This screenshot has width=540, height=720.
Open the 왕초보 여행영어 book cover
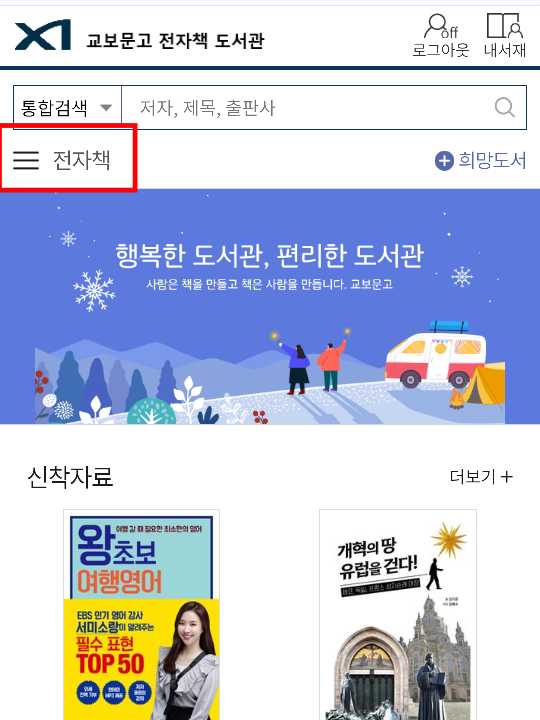point(141,614)
